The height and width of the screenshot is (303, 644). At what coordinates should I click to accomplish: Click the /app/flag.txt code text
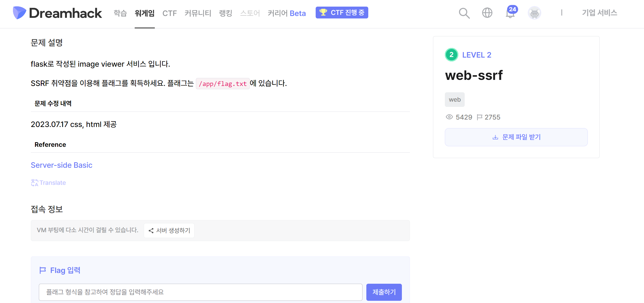(x=223, y=83)
